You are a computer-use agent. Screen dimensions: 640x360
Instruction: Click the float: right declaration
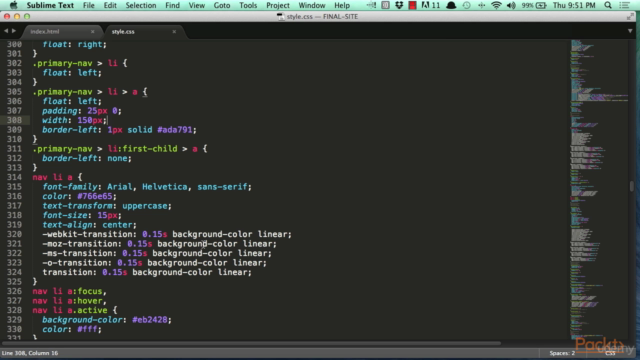pos(75,44)
